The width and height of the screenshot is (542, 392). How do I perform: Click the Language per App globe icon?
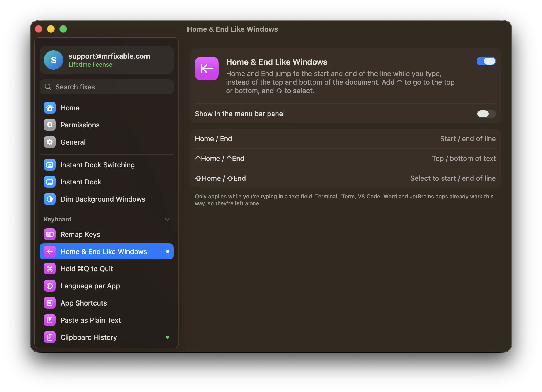coord(50,286)
